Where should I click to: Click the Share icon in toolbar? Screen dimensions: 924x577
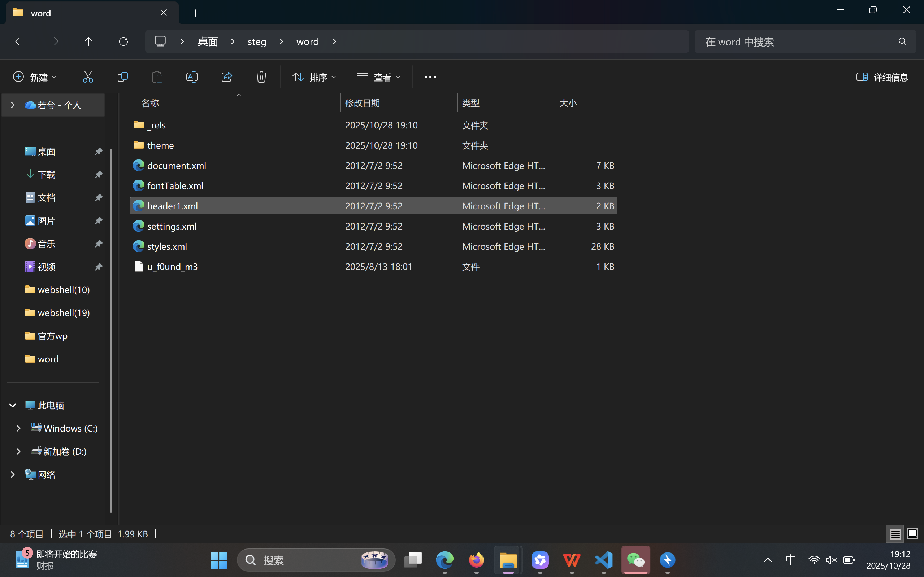tap(227, 77)
